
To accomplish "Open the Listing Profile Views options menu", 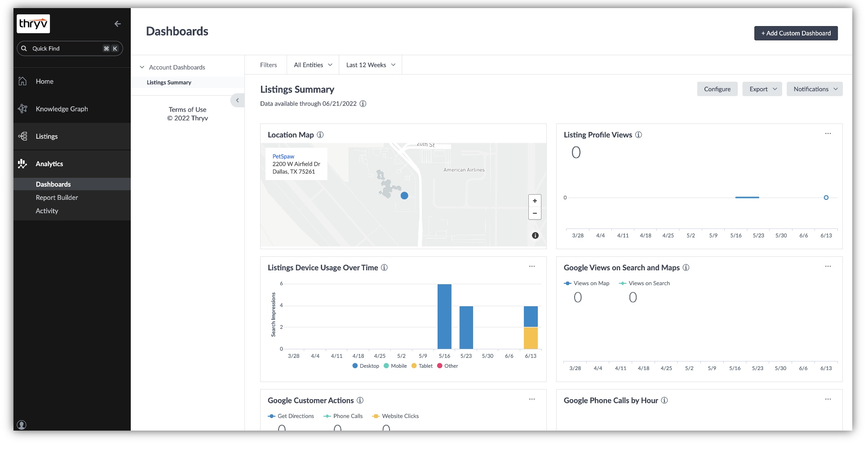I will click(828, 133).
